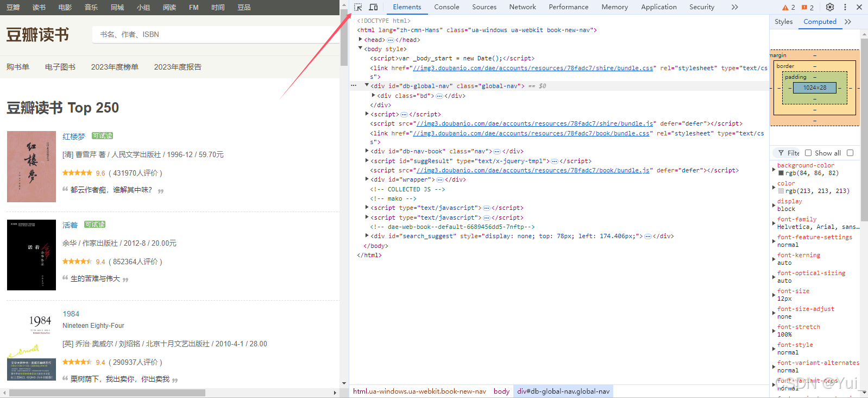The height and width of the screenshot is (398, 868).
Task: Open the 2023年度榜单 link
Action: click(x=115, y=67)
